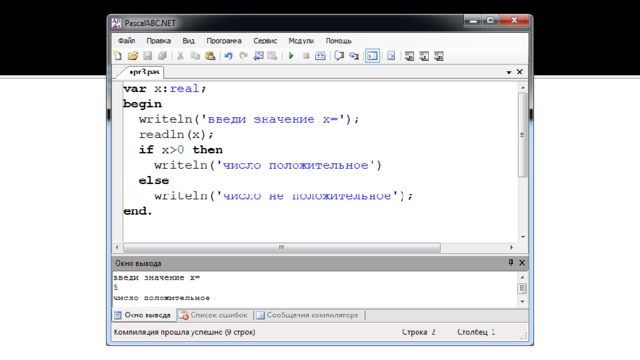
Task: Click the navigate backward toolbar icon
Action: (x=258, y=56)
